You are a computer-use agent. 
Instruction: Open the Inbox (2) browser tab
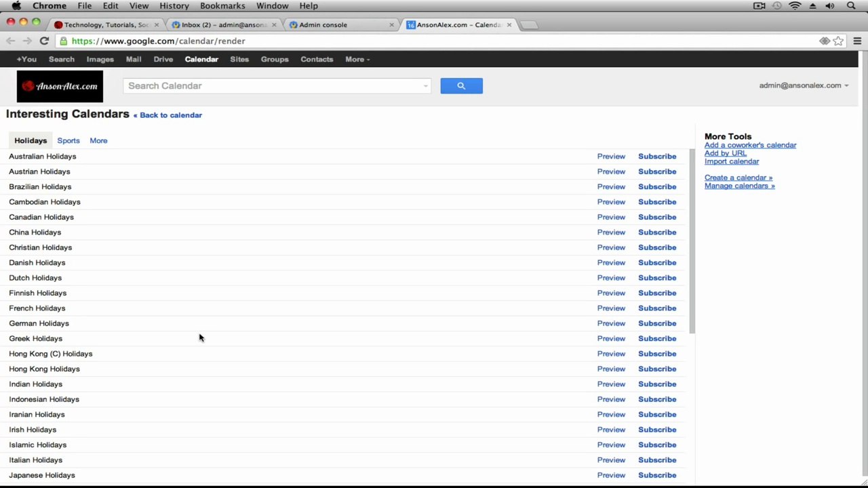pos(223,25)
